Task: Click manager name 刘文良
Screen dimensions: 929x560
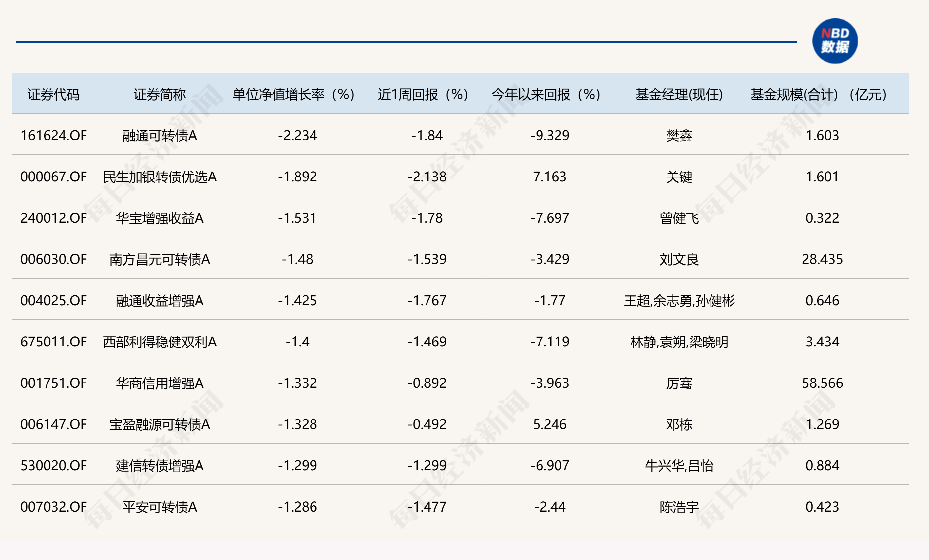Action: [x=679, y=259]
